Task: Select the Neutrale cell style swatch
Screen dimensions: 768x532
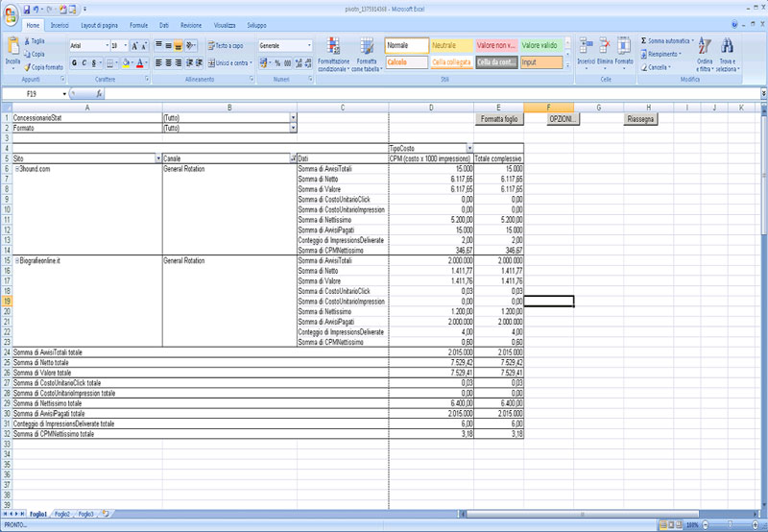Action: 450,45
